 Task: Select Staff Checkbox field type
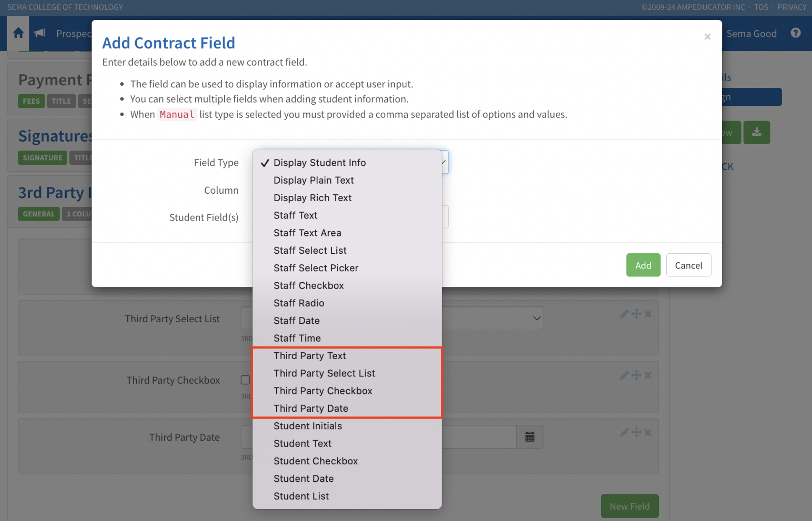pos(309,286)
